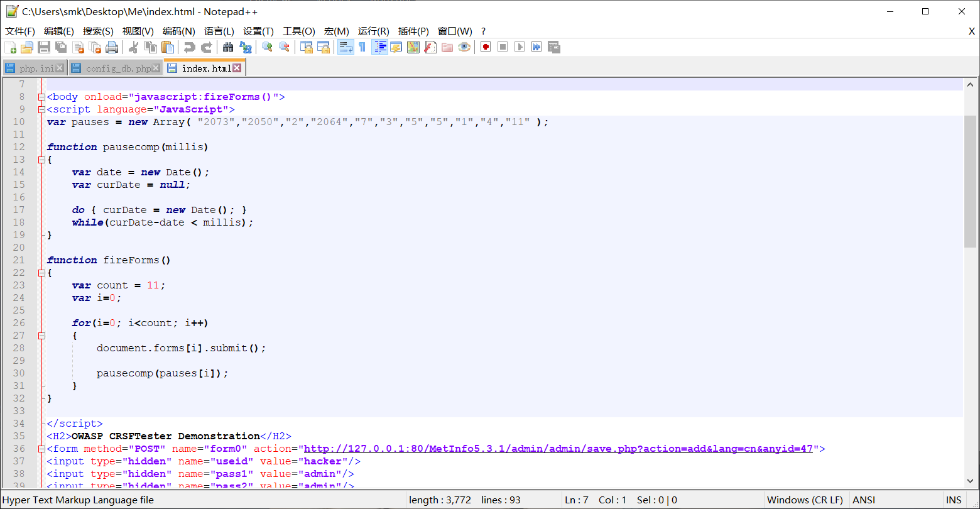This screenshot has width=980, height=509.
Task: Open the 编码(N) menu
Action: click(x=179, y=31)
